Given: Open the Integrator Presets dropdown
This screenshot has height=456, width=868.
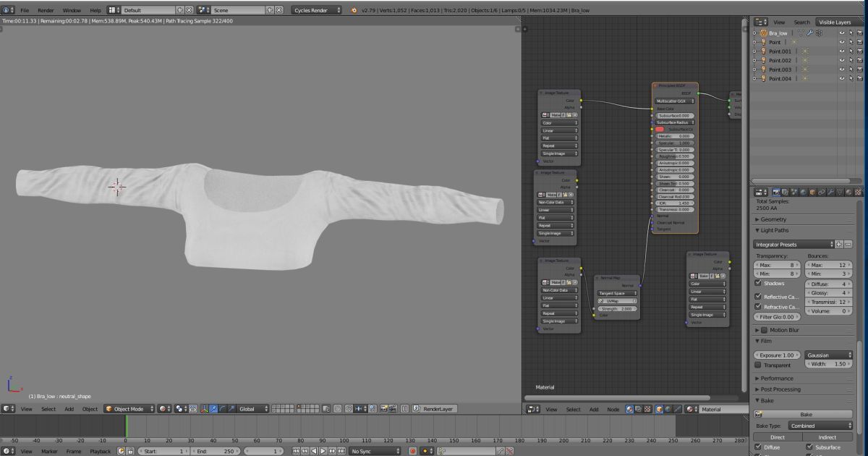Looking at the screenshot, I should click(x=794, y=245).
